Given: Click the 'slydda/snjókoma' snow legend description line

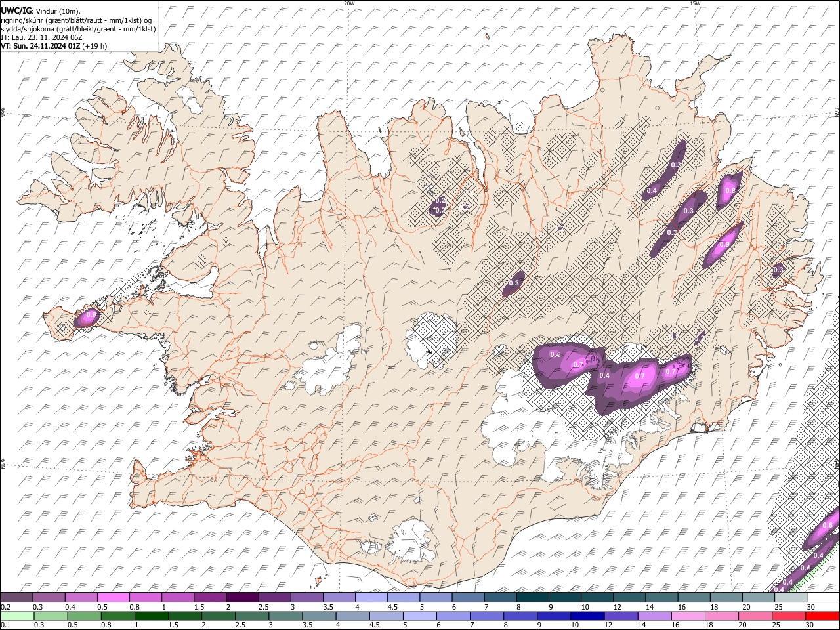Looking at the screenshot, I should pyautogui.click(x=79, y=29).
